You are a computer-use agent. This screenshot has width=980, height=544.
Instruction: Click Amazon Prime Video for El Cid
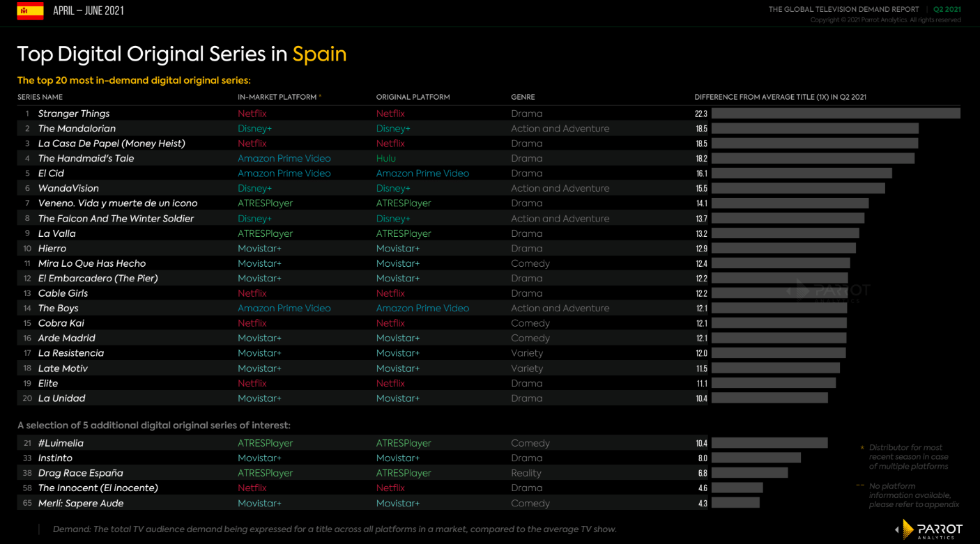tap(284, 173)
